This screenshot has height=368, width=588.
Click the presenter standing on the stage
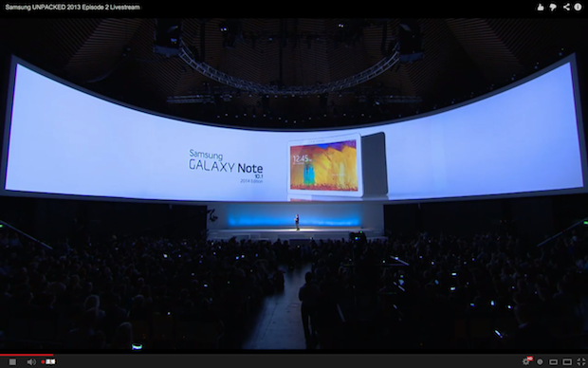pos(297,222)
